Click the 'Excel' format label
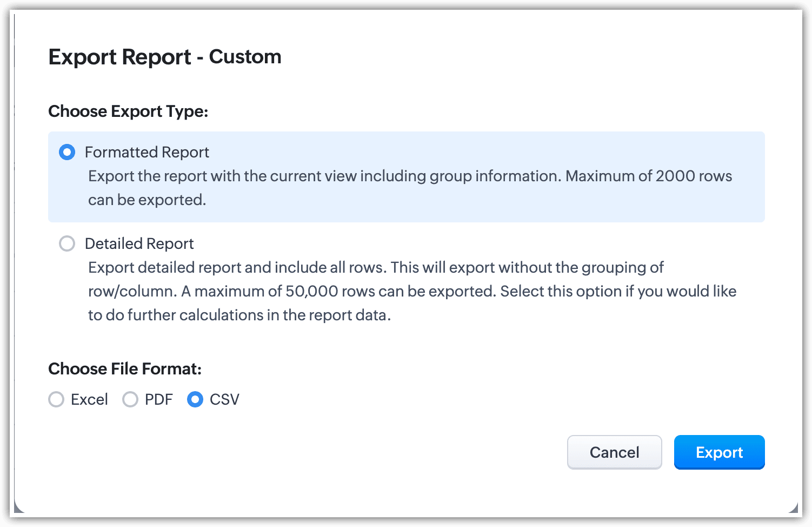The height and width of the screenshot is (527, 812). [89, 400]
